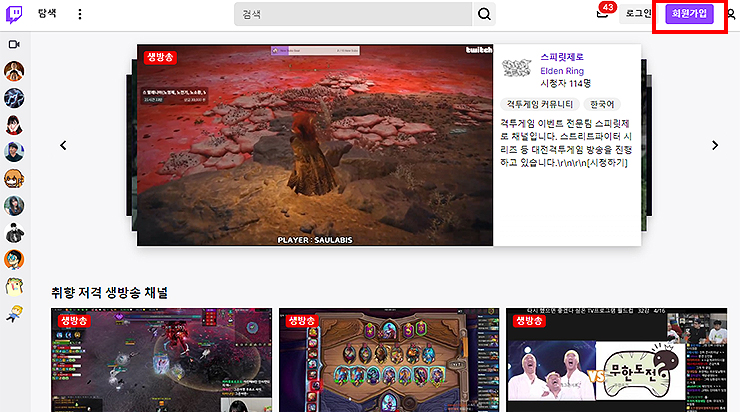Show previous carousel stream with left arrow
This screenshot has width=740, height=412.
tap(63, 145)
